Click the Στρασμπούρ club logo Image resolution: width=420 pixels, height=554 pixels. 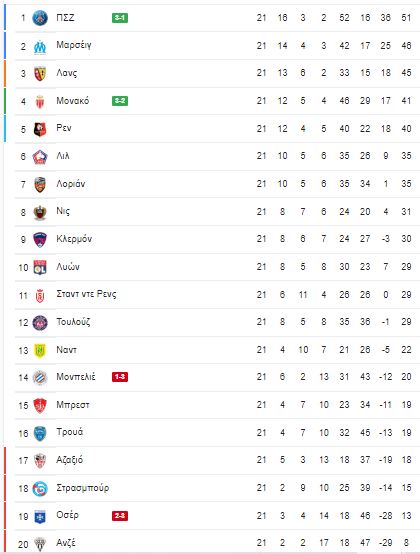click(40, 489)
